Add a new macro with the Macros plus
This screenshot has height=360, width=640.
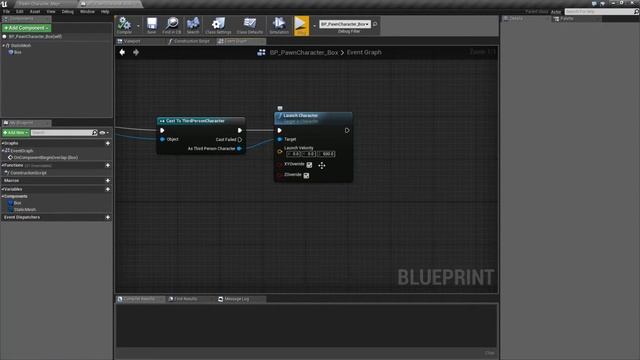(108, 180)
